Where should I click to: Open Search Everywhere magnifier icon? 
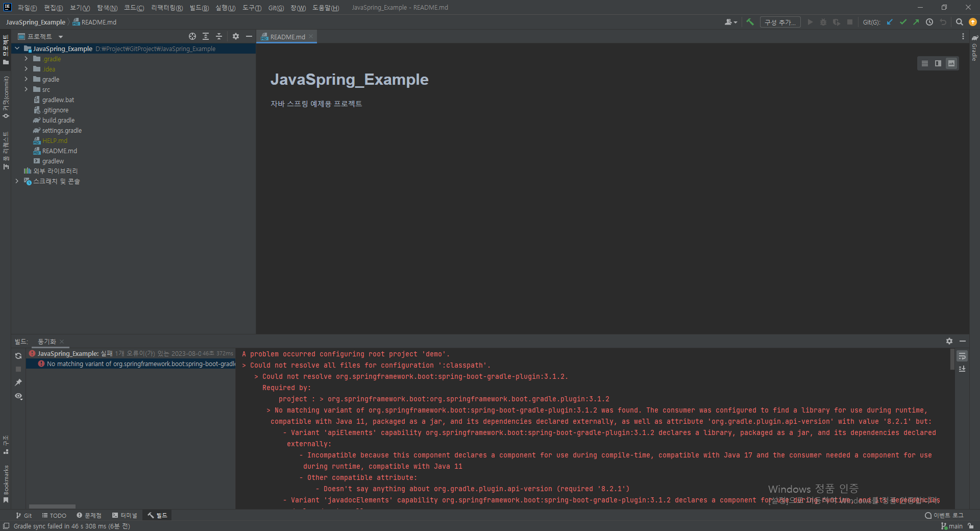(959, 22)
